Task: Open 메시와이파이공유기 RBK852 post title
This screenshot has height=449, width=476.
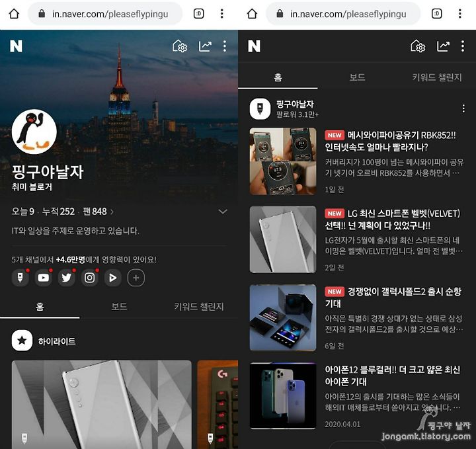Action: click(x=390, y=141)
